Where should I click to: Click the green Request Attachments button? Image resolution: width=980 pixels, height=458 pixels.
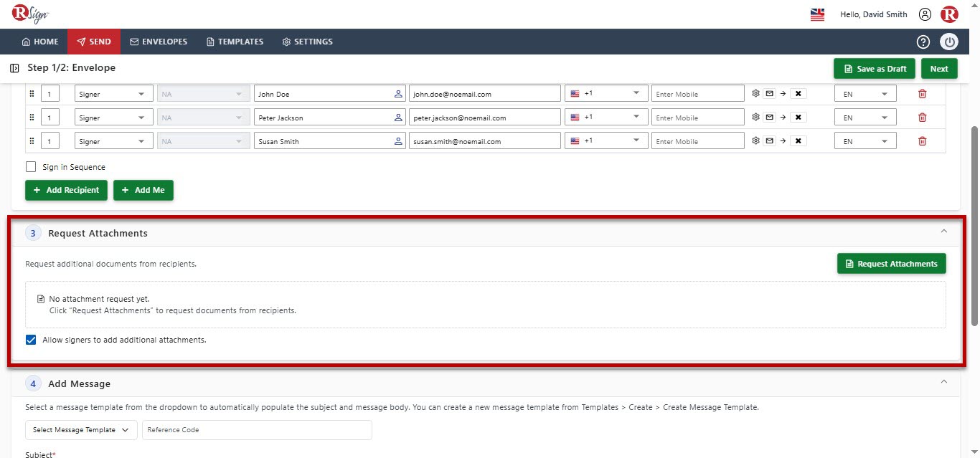click(892, 264)
